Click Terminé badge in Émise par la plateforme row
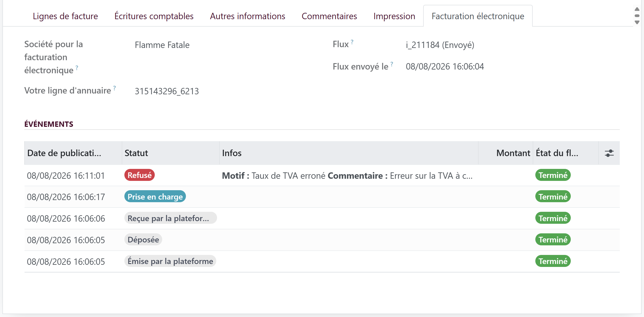 (x=553, y=261)
